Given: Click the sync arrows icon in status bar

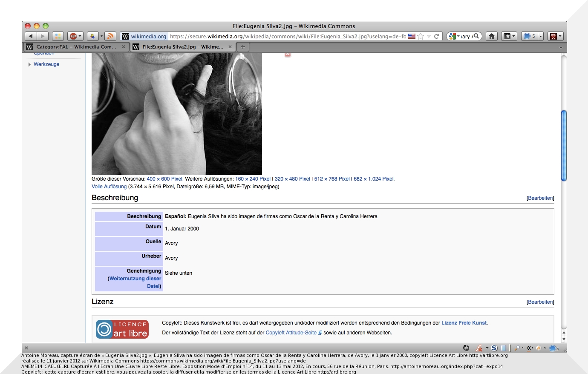Looking at the screenshot, I should [466, 348].
